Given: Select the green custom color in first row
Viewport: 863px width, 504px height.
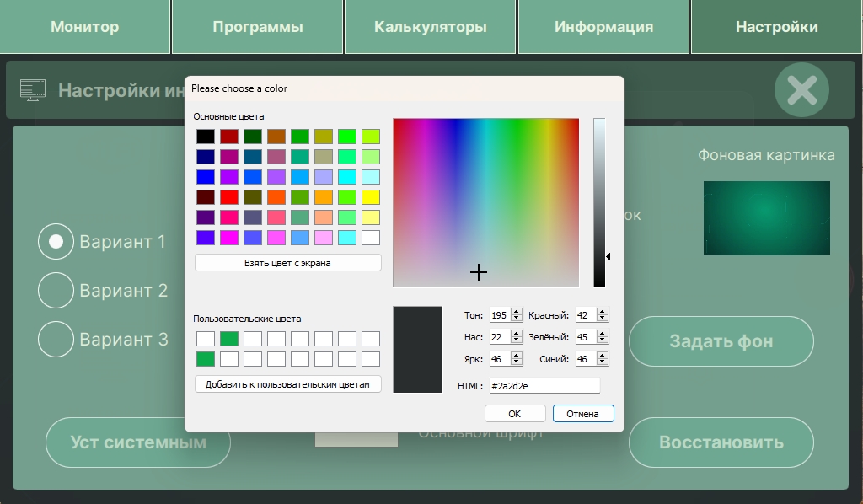Looking at the screenshot, I should [229, 339].
